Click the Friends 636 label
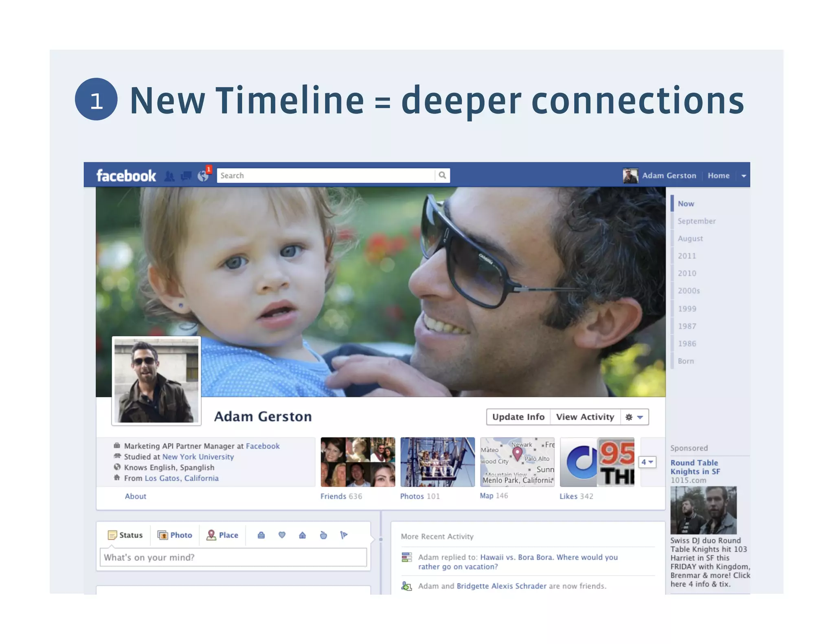 pos(341,496)
